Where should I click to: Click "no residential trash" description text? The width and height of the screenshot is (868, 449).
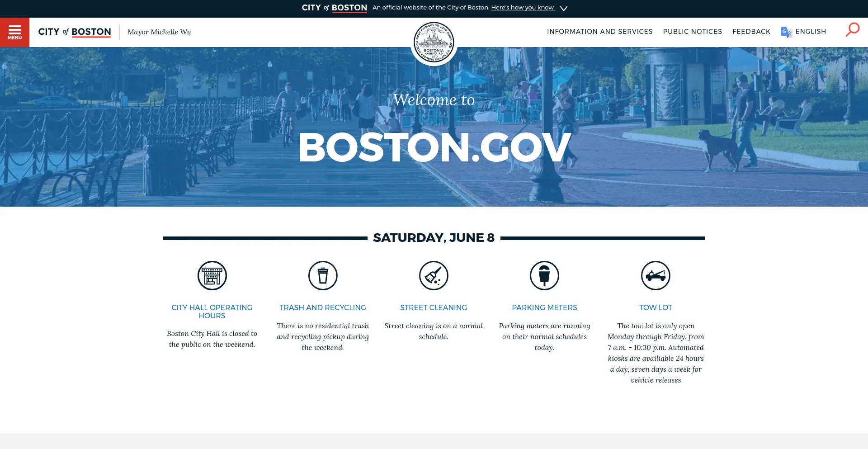click(323, 336)
